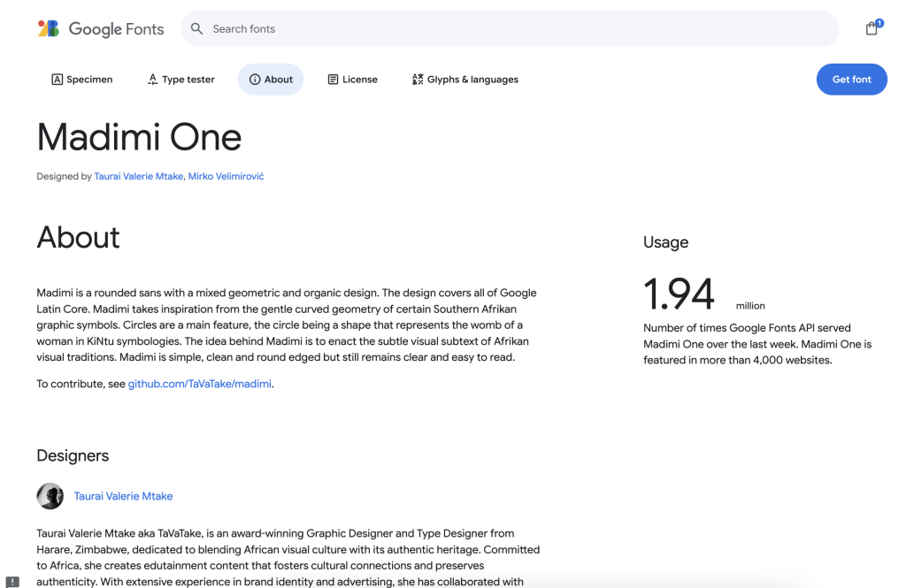Click the Glyphs & languages icon
The height and width of the screenshot is (588, 906).
tap(418, 80)
